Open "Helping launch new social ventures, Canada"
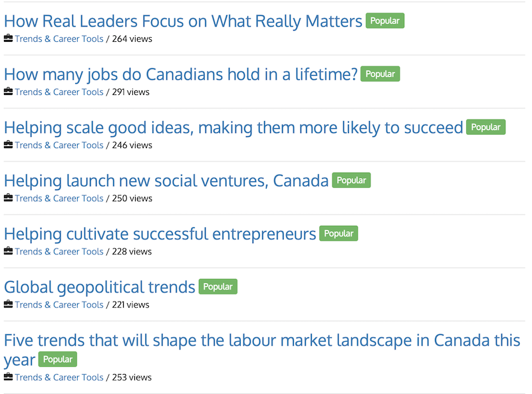This screenshot has width=532, height=394. pyautogui.click(x=166, y=181)
